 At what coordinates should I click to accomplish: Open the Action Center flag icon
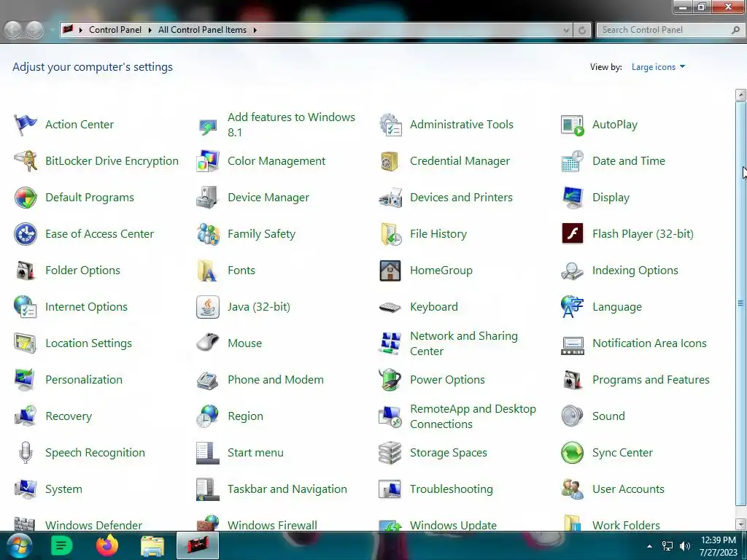click(x=26, y=125)
